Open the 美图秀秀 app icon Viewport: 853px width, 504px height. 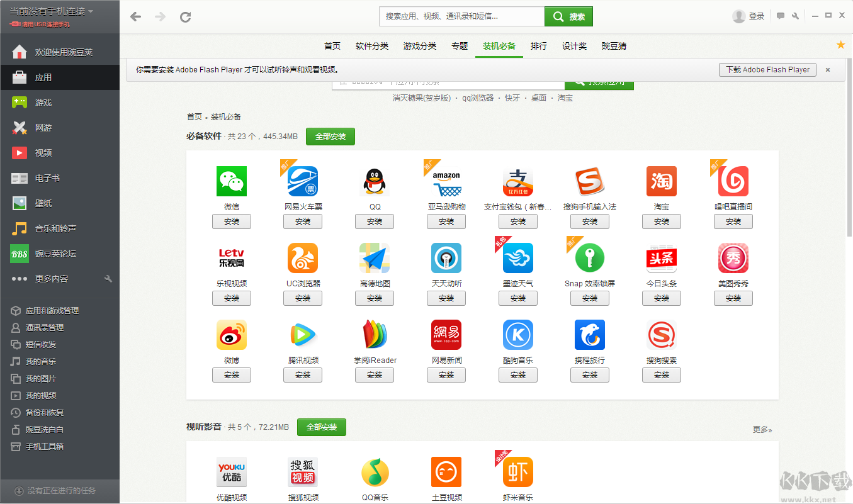click(x=733, y=258)
